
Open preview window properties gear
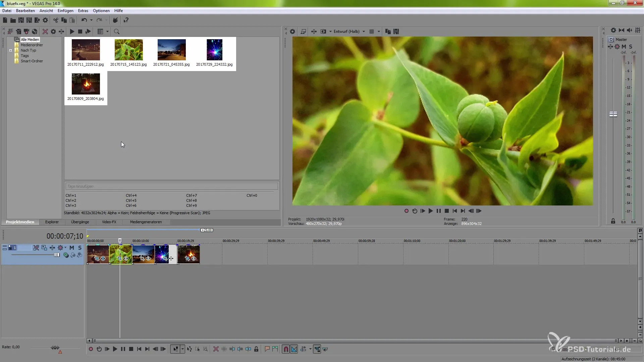coord(292,32)
